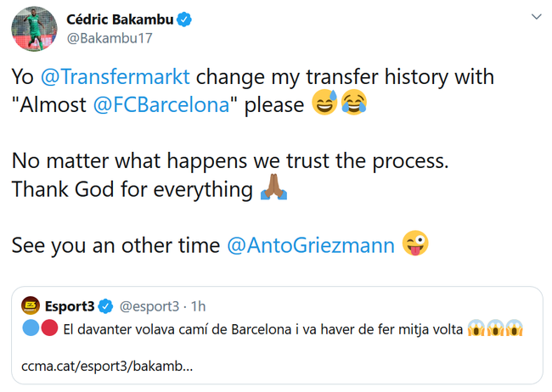Click the Esport3 avatar logo
Image resolution: width=552 pixels, height=392 pixels.
click(31, 305)
